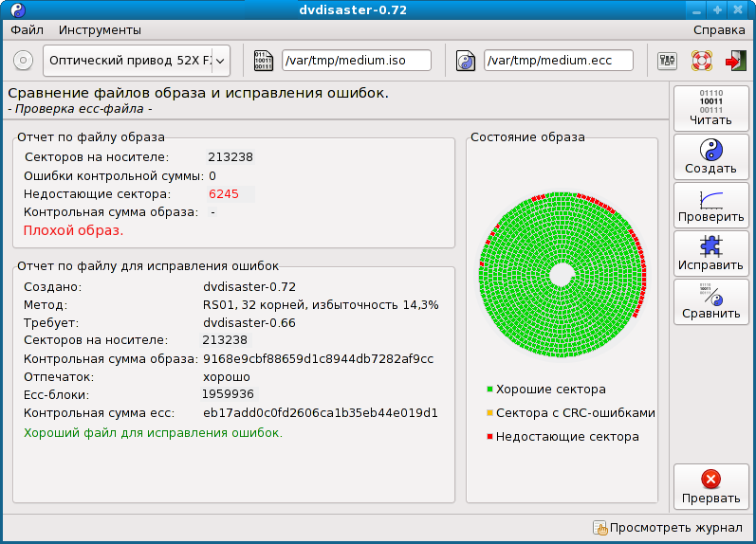Click Хороший файл для исправления ошибок text
Viewport: 756px width, 544px height.
154,433
